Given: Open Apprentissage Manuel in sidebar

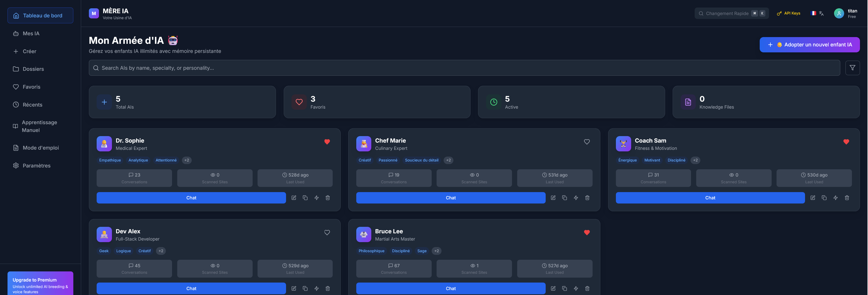Looking at the screenshot, I should pyautogui.click(x=40, y=126).
